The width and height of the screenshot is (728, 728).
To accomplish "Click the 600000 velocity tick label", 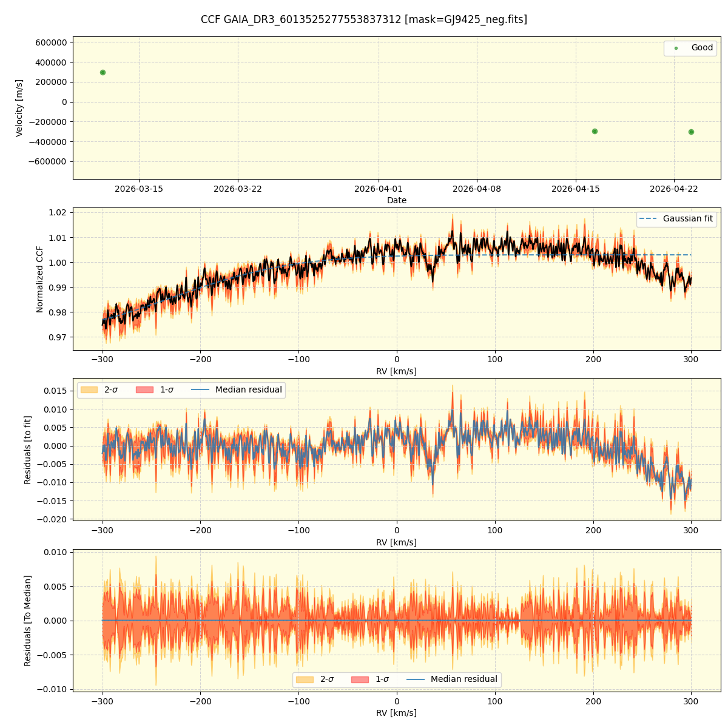I will click(x=51, y=42).
